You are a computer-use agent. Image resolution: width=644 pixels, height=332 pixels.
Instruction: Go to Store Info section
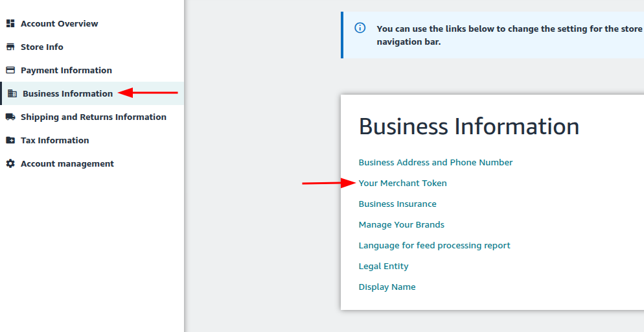42,47
